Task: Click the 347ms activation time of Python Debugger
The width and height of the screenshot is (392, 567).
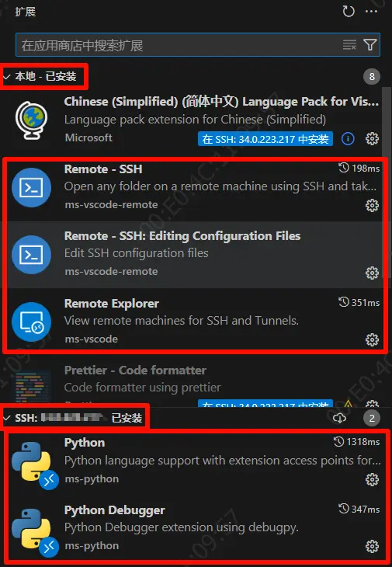Action: pos(359,510)
